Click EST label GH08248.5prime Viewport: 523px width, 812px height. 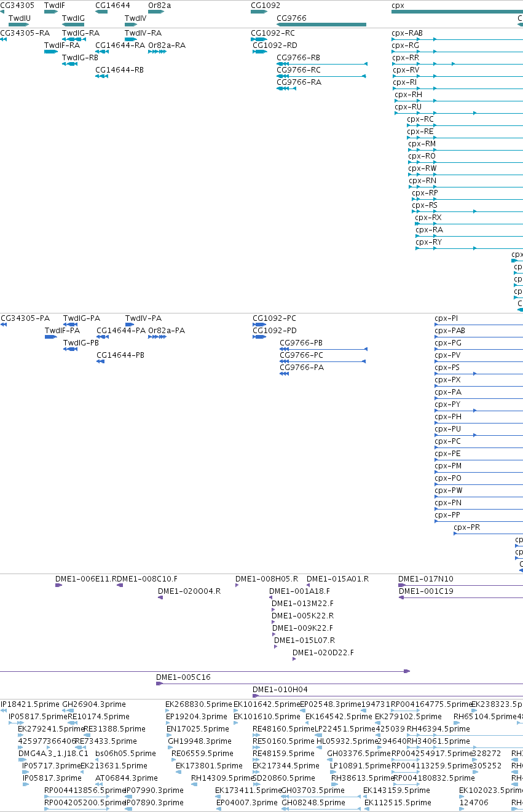[312, 803]
